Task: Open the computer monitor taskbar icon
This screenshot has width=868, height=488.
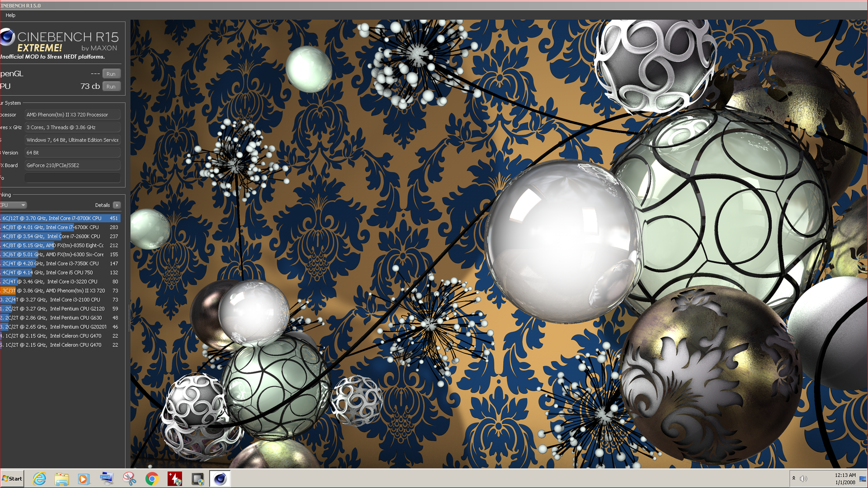Action: tap(107, 479)
